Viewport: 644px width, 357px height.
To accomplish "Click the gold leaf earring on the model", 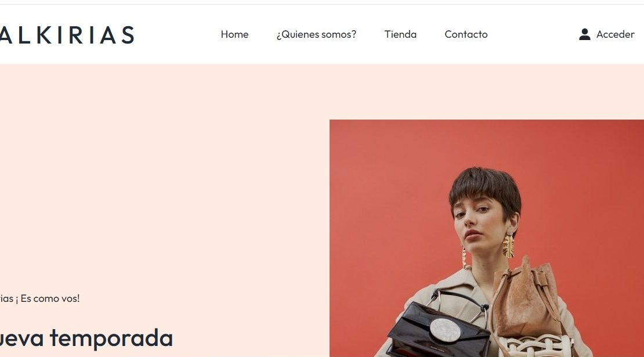I will (x=508, y=244).
